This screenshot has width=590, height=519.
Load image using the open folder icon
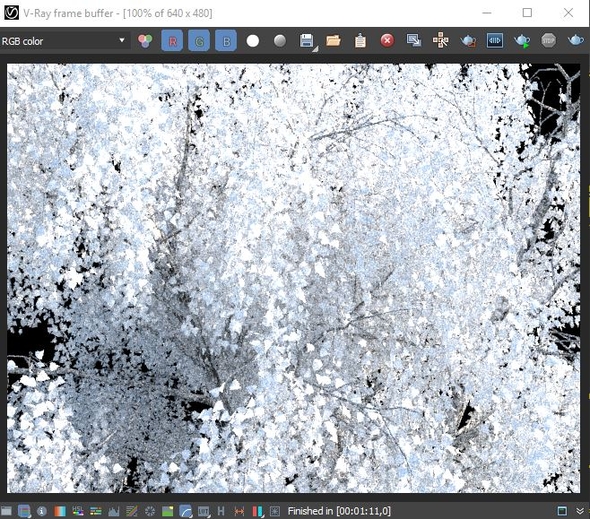click(333, 41)
